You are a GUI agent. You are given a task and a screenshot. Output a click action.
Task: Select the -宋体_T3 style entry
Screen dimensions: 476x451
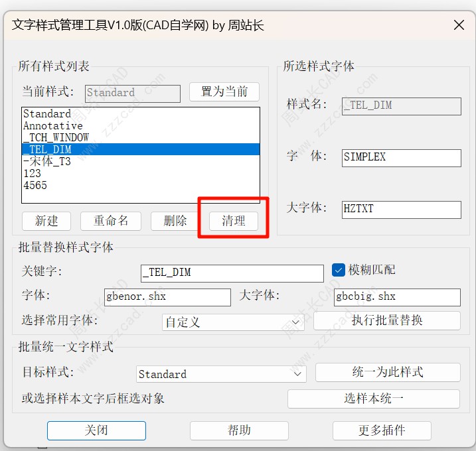point(46,161)
